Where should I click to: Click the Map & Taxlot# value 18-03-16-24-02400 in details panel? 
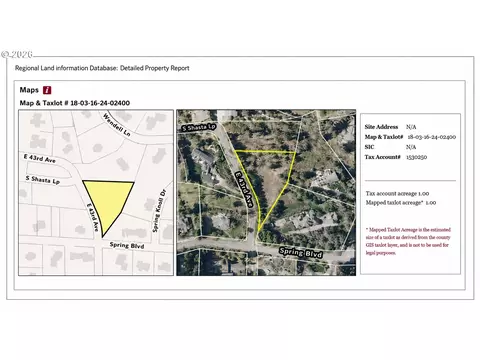point(432,137)
